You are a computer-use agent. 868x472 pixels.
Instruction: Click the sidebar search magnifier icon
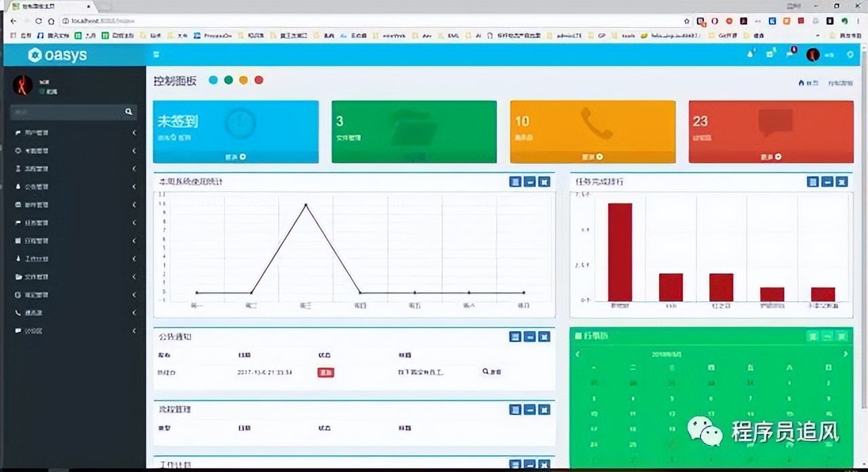point(128,111)
